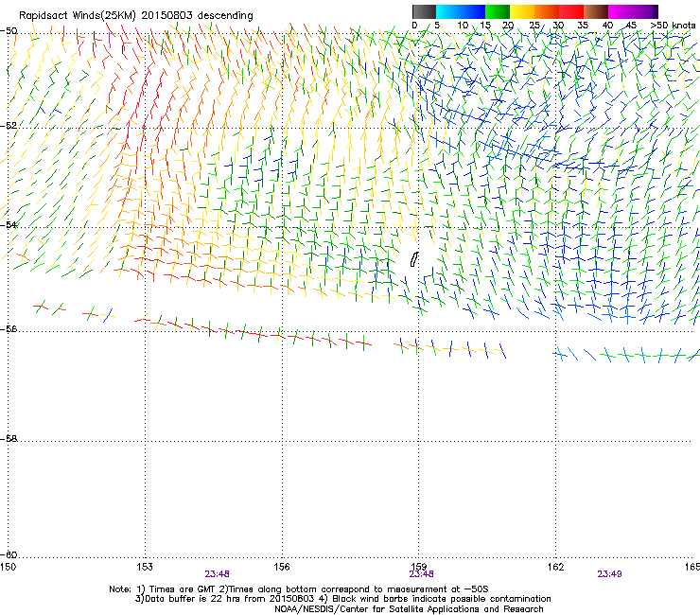Click the legend number 40
This screenshot has height=615, width=700.
[607, 26]
